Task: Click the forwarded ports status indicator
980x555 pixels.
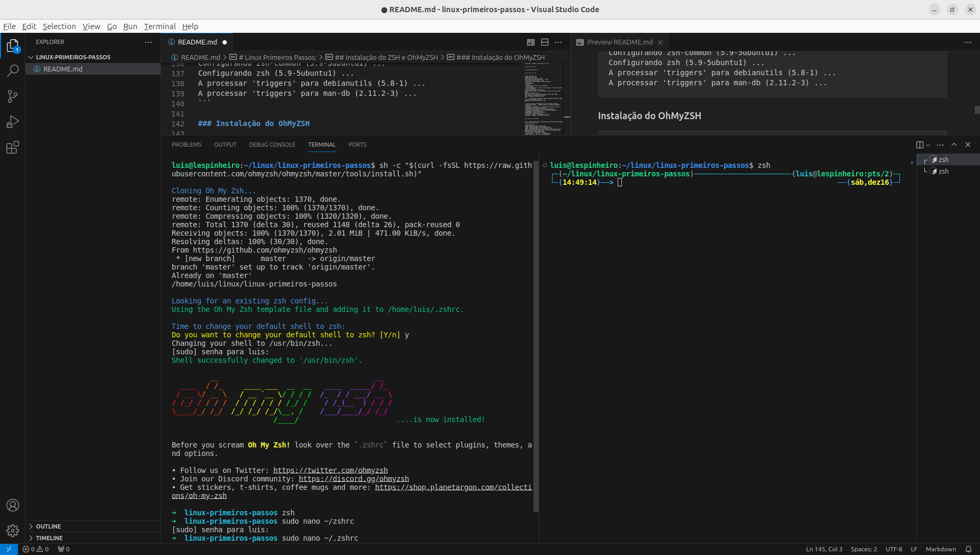Action: pos(64,549)
